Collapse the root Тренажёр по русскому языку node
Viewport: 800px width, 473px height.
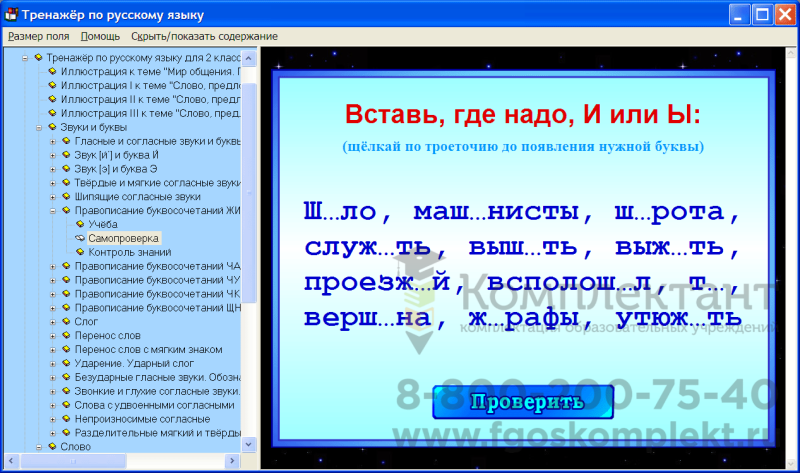coord(24,58)
